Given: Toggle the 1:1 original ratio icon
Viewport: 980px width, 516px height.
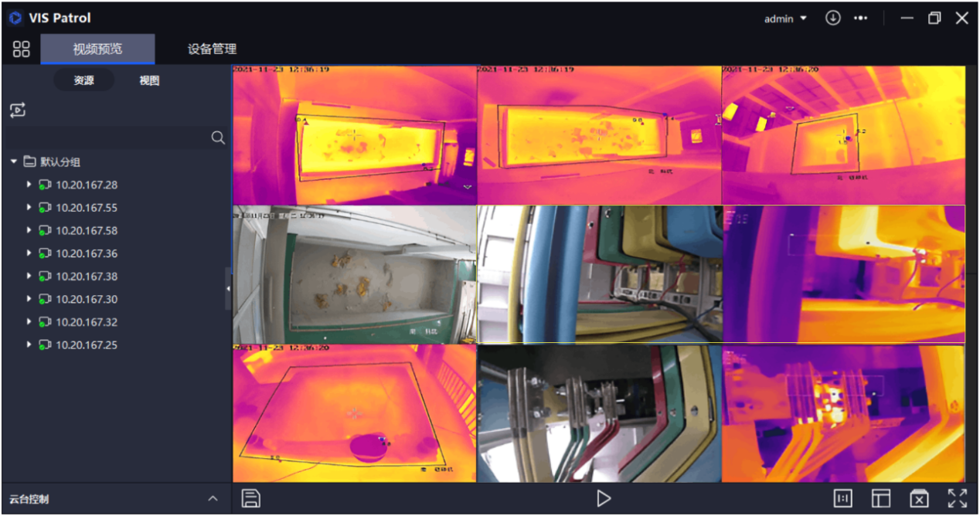Looking at the screenshot, I should (842, 498).
